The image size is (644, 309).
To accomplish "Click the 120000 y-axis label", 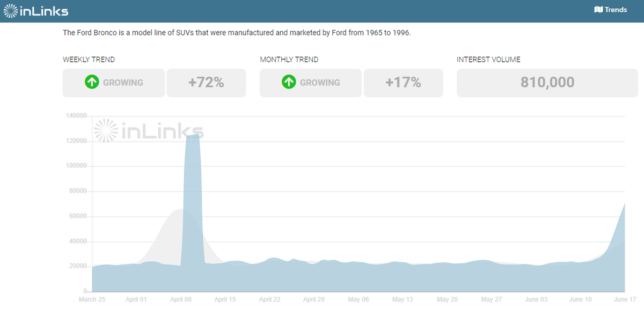I will pos(76,141).
